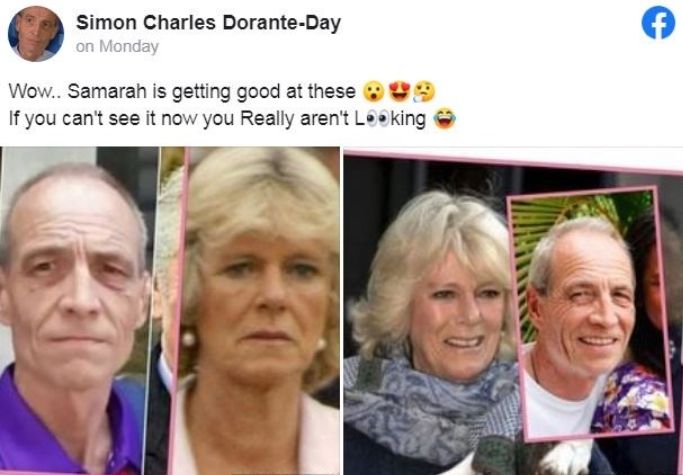Open the poster's round profile avatar
This screenshot has height=475, width=683.
(36, 34)
